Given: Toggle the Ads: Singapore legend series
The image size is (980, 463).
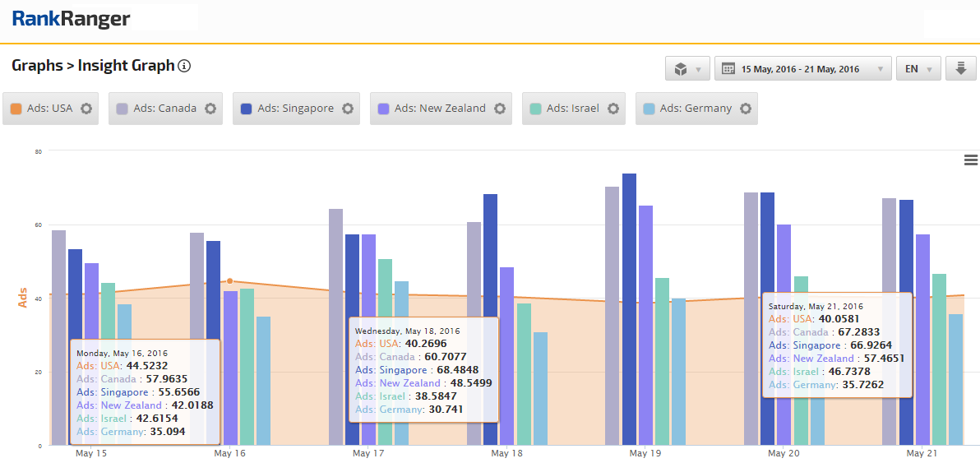Looking at the screenshot, I should pos(295,109).
